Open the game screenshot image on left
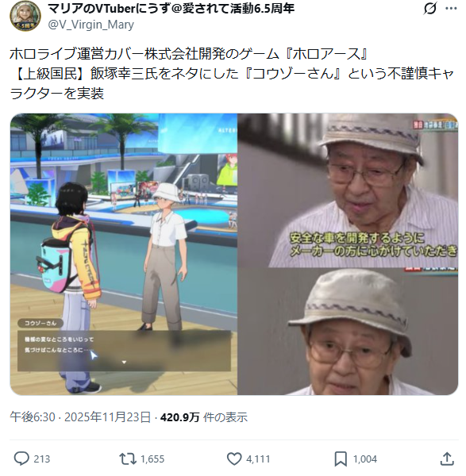Image resolution: width=466 pixels, height=476 pixels. click(x=123, y=254)
